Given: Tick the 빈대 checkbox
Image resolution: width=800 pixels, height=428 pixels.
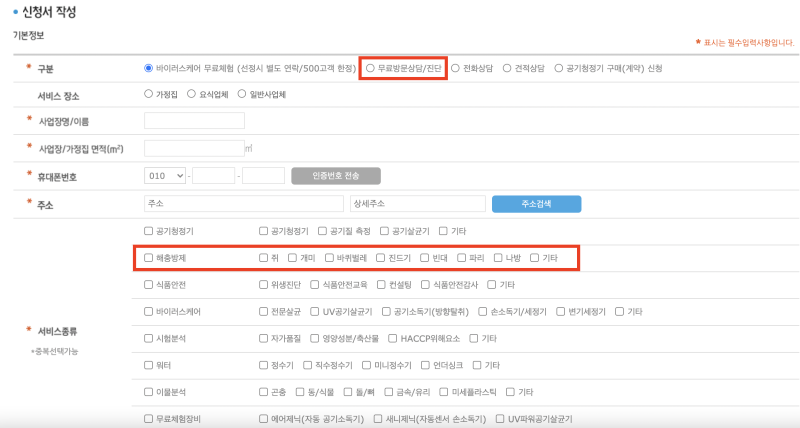Looking at the screenshot, I should pos(424,258).
